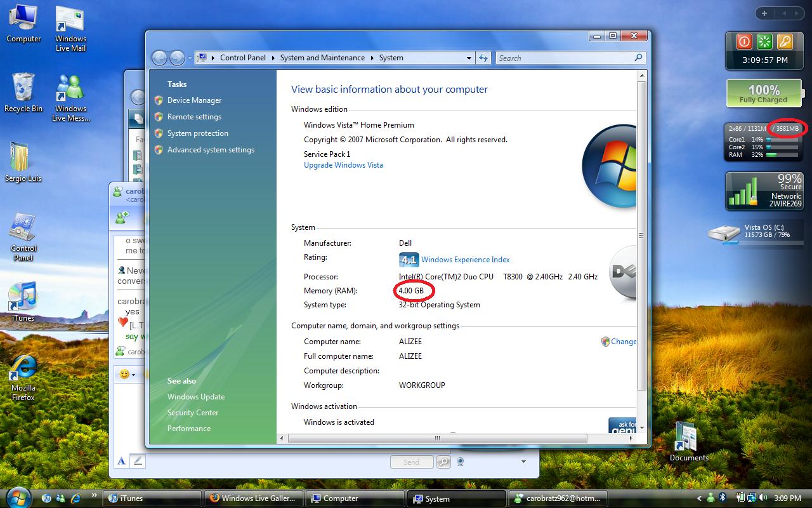Click the wireless network 2WIRE269 gadget
Screen dimensions: 812x508
click(x=764, y=191)
